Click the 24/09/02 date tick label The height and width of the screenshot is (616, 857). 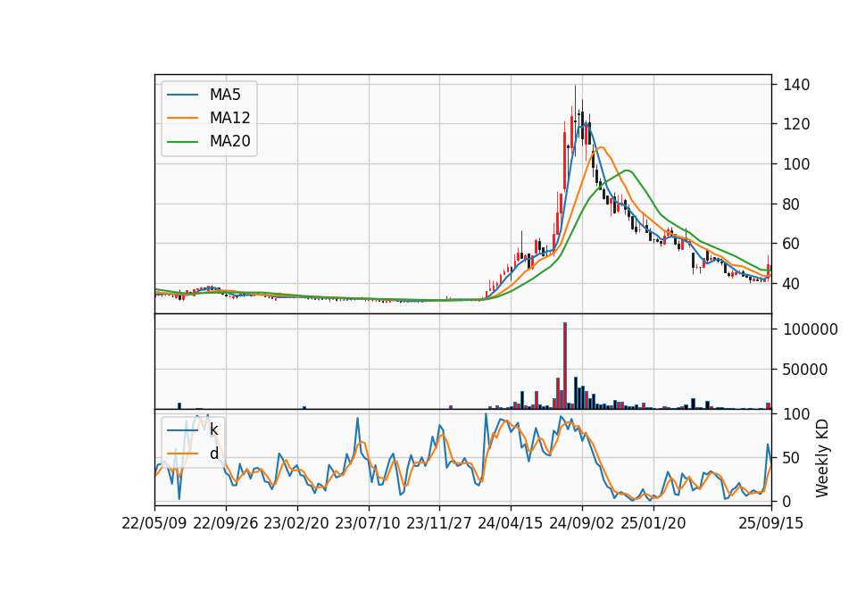(581, 523)
